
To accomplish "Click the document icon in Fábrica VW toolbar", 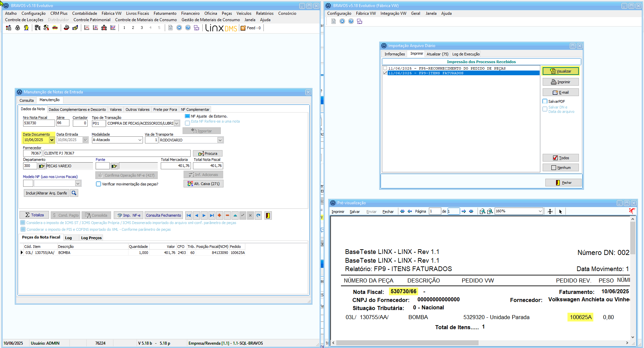I will tap(334, 21).
